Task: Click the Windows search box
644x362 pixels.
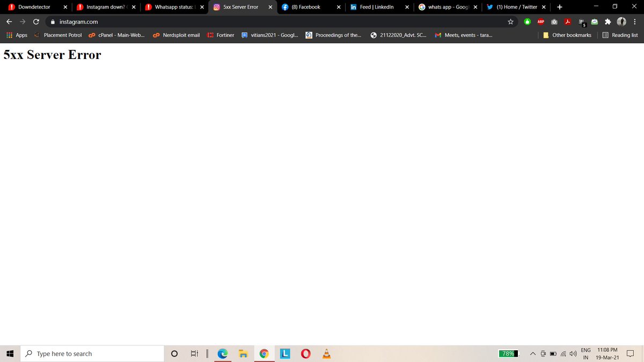Action: click(x=91, y=353)
